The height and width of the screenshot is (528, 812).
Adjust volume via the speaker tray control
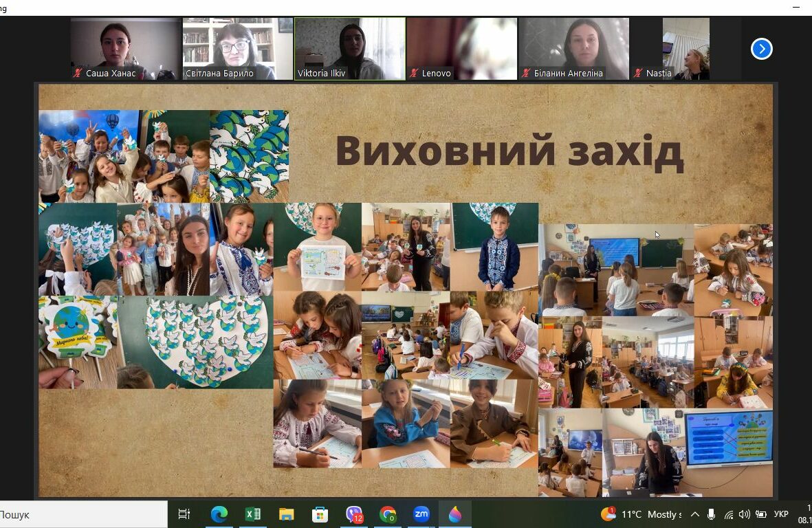tap(744, 514)
